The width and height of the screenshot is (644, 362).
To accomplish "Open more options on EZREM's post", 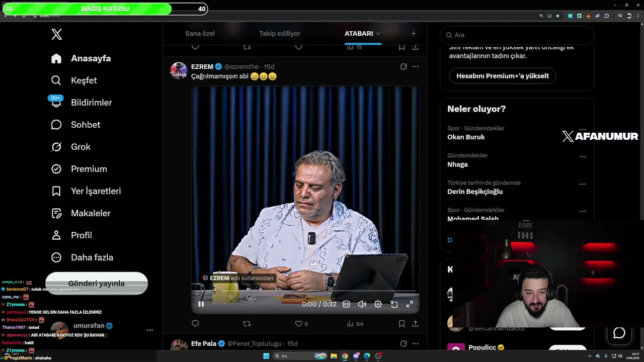I will click(x=415, y=66).
